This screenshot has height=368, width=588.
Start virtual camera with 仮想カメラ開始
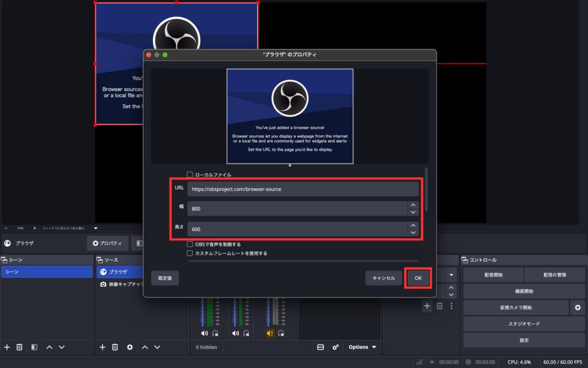[x=516, y=307]
